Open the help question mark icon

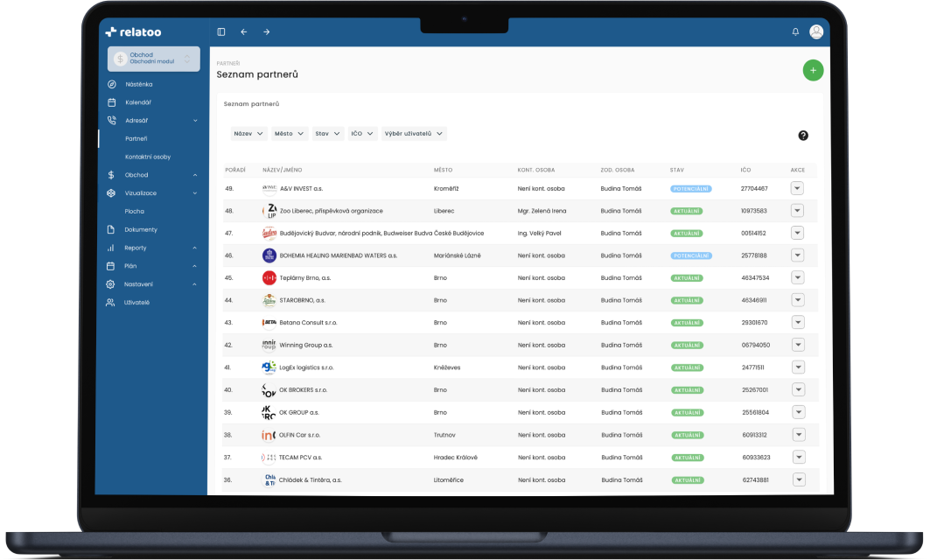[803, 136]
